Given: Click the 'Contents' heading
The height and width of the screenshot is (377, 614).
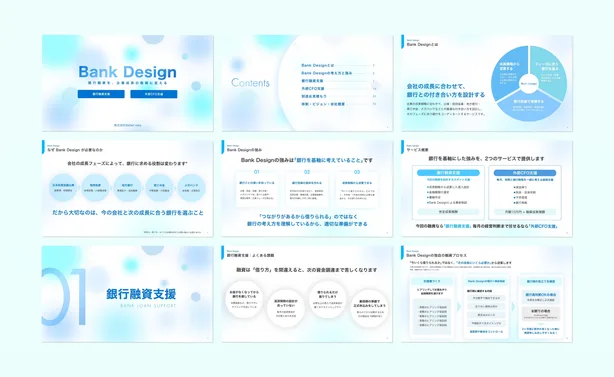Looking at the screenshot, I should coord(250,83).
